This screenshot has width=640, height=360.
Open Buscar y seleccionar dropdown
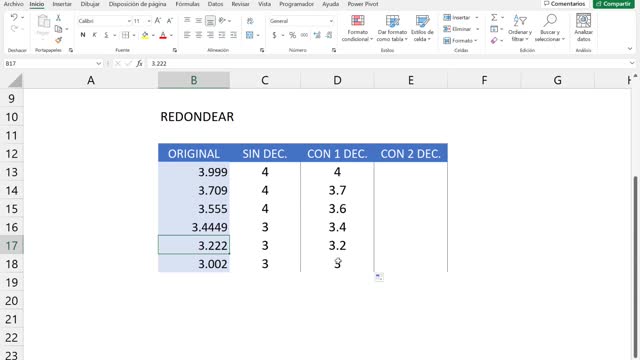click(x=550, y=28)
